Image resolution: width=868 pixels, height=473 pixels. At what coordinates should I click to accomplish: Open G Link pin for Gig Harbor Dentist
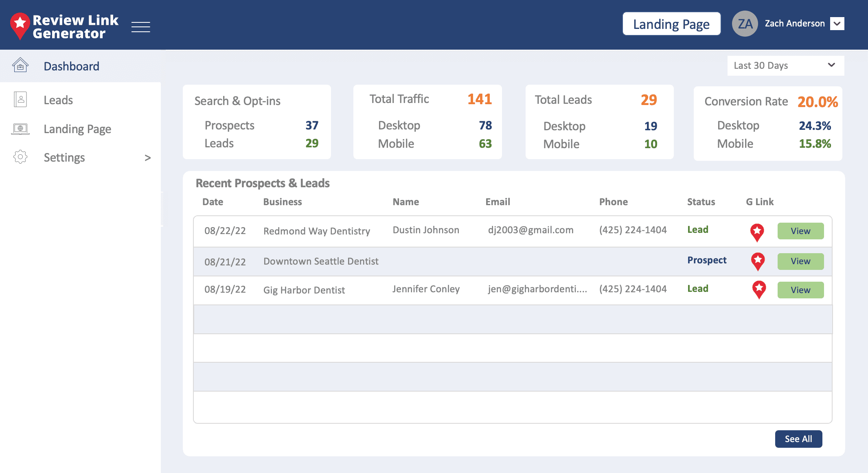point(758,289)
